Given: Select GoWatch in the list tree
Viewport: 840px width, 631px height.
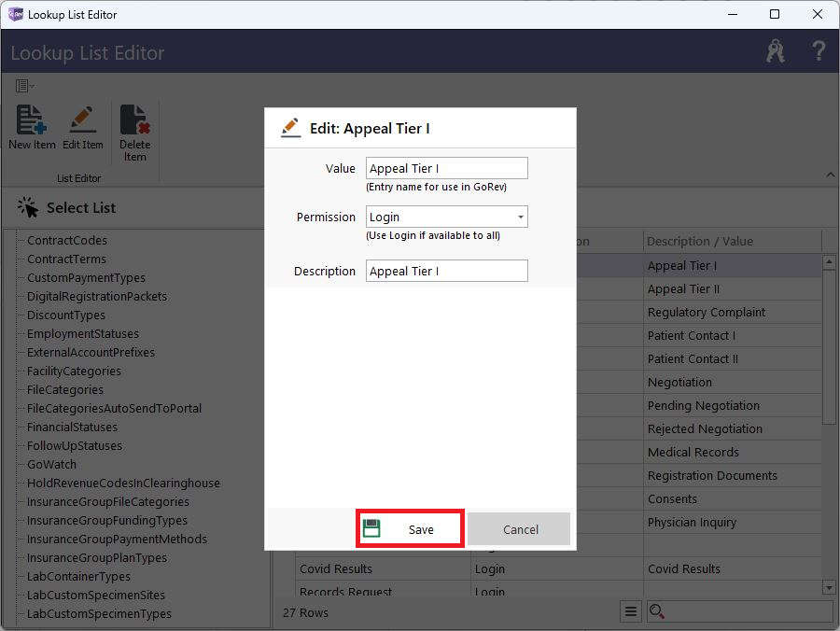Looking at the screenshot, I should point(51,465).
